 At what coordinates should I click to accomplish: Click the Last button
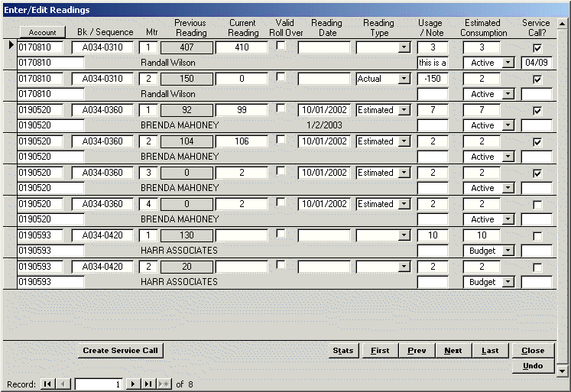[490, 351]
